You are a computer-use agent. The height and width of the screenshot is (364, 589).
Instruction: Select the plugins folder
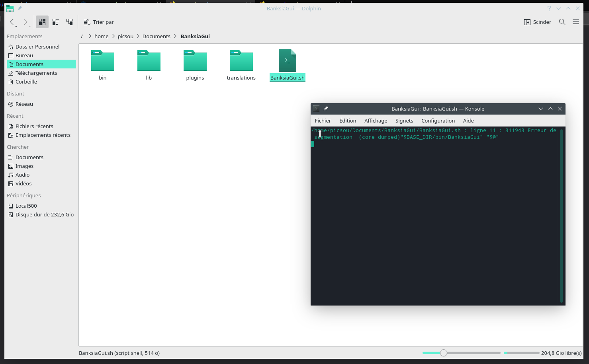[x=195, y=65]
